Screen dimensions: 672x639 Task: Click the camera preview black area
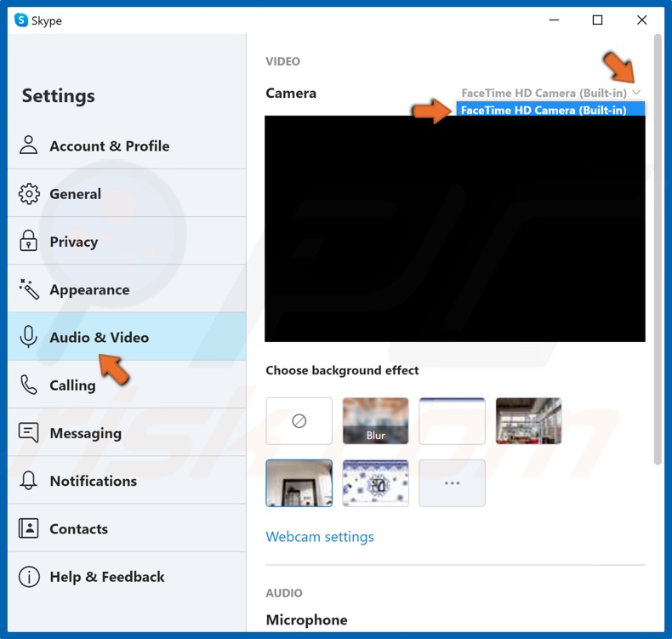(455, 229)
